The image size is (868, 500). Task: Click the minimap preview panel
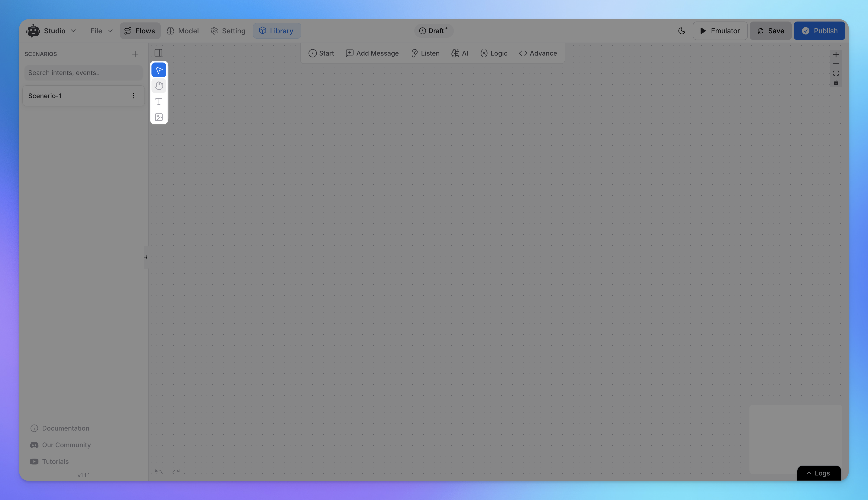click(796, 439)
